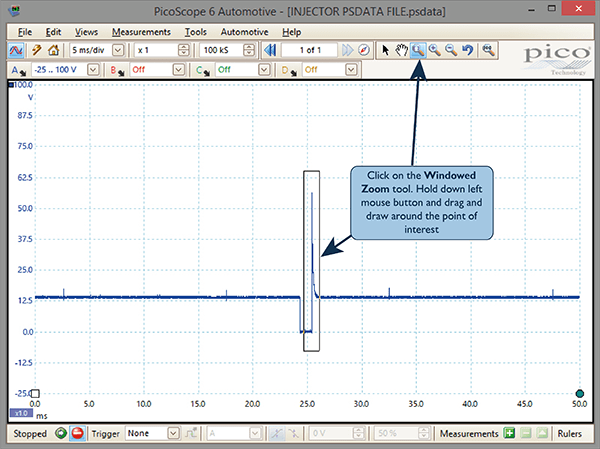
Task: Click the Stopped status text
Action: [30, 434]
